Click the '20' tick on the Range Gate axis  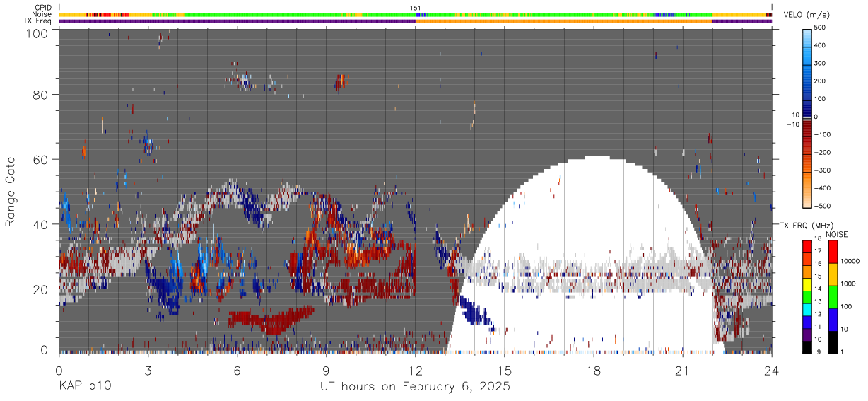pos(41,289)
